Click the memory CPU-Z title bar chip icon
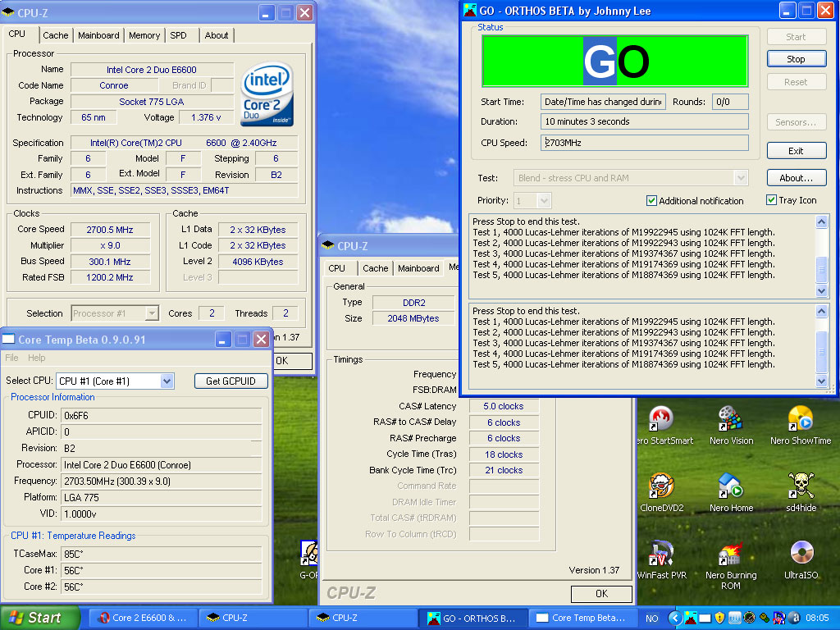 tap(327, 245)
